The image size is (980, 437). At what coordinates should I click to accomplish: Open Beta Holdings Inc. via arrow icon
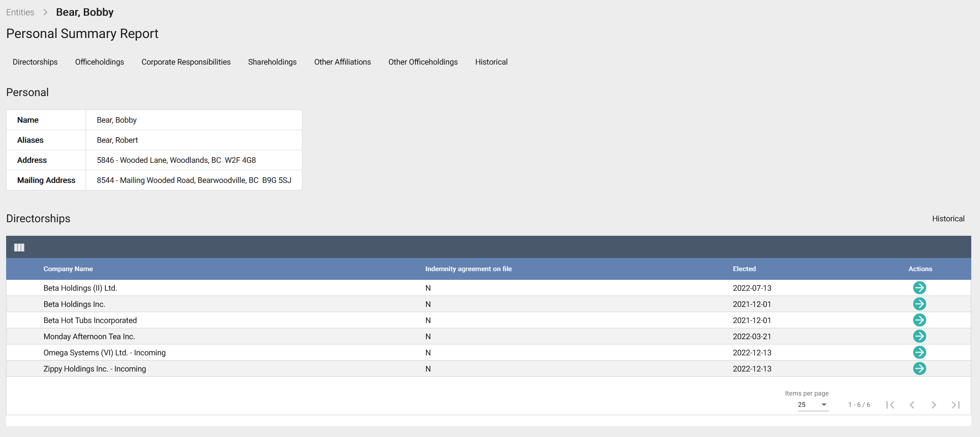pyautogui.click(x=919, y=304)
